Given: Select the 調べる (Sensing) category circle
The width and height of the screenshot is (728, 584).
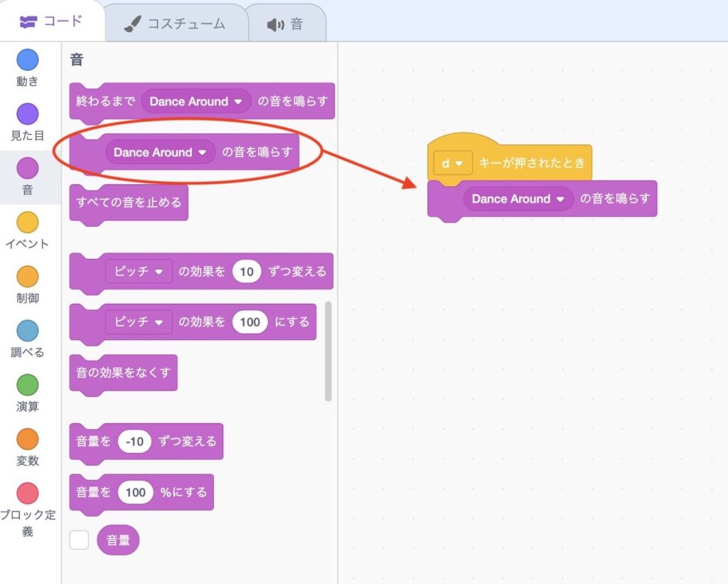Looking at the screenshot, I should point(28,331).
